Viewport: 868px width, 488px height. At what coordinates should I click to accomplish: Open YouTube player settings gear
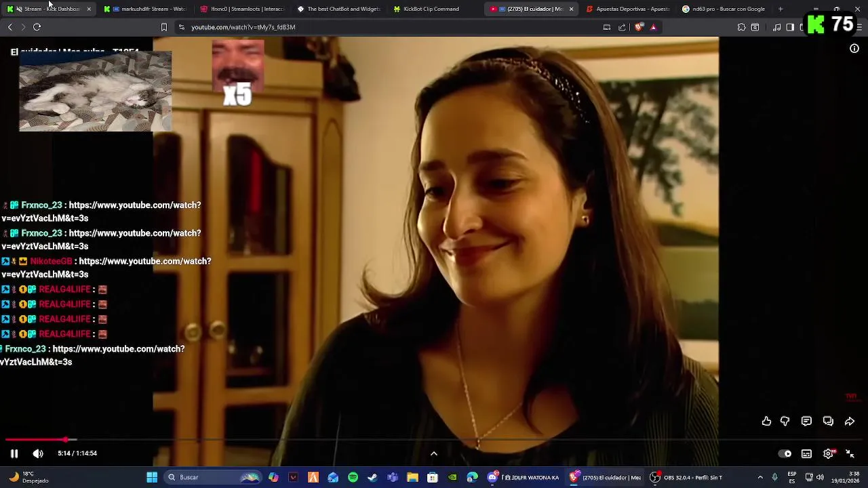tap(828, 453)
